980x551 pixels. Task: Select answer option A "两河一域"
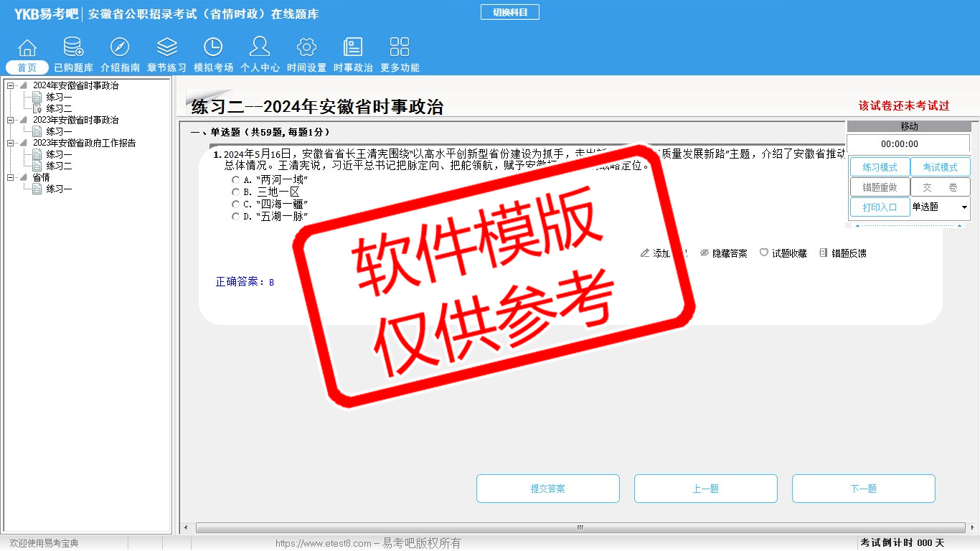[x=236, y=180]
